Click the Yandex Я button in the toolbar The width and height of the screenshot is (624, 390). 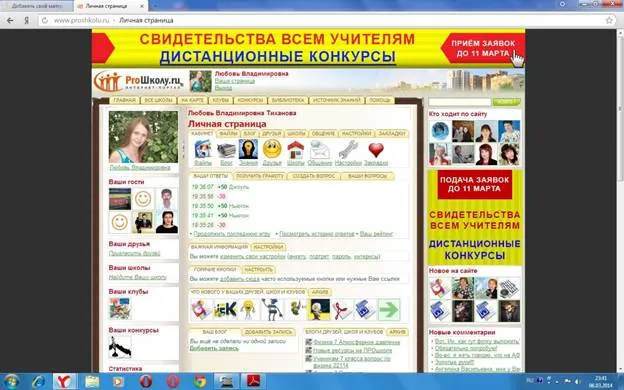point(27,20)
